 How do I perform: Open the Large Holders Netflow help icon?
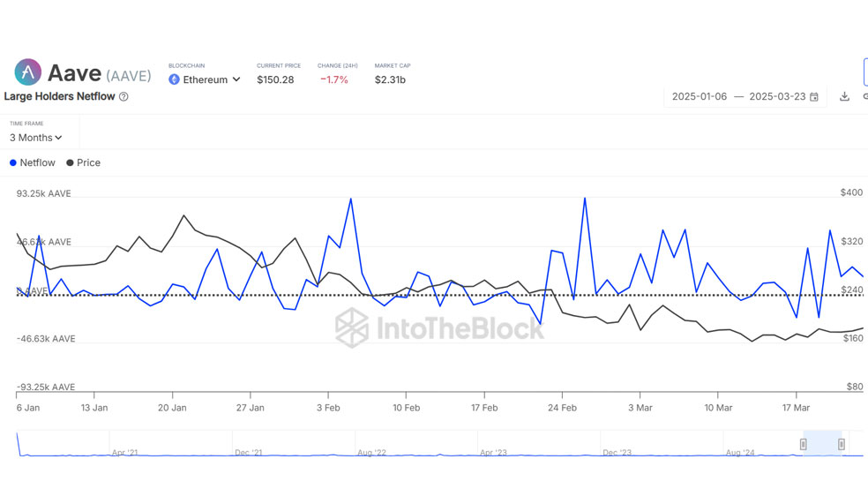coord(124,96)
